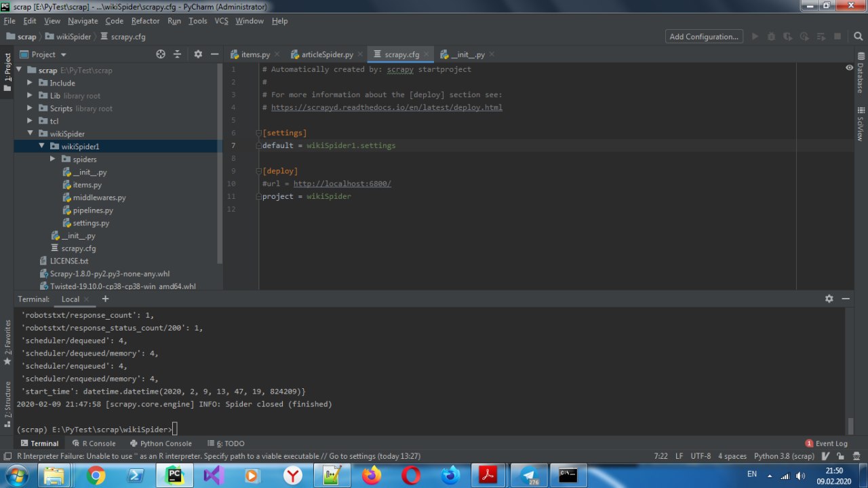Expand the tcl folder
Screen dimensions: 868x488
coord(30,121)
